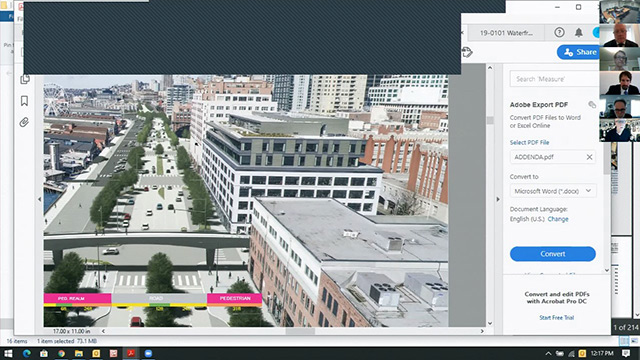This screenshot has height=360, width=640.
Task: Show hidden system tray icons
Action: (x=548, y=353)
